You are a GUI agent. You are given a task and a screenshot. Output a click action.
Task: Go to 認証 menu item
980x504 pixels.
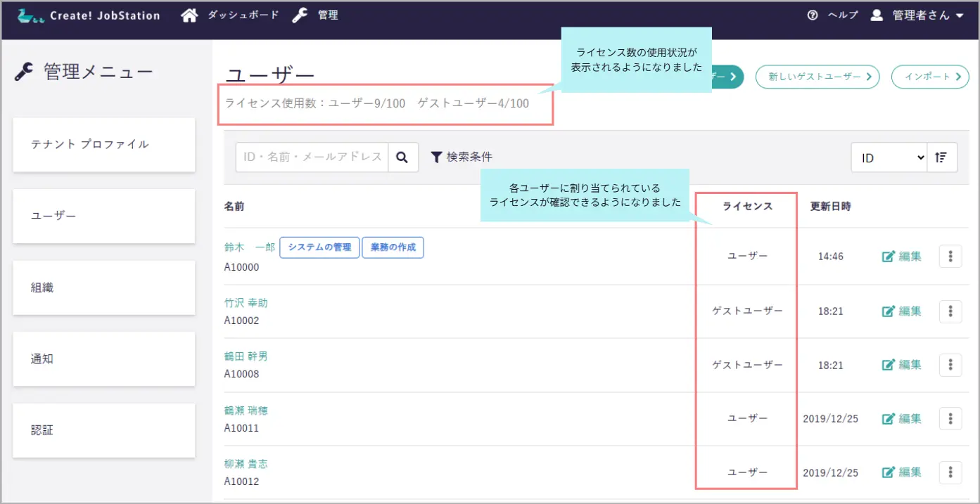104,430
